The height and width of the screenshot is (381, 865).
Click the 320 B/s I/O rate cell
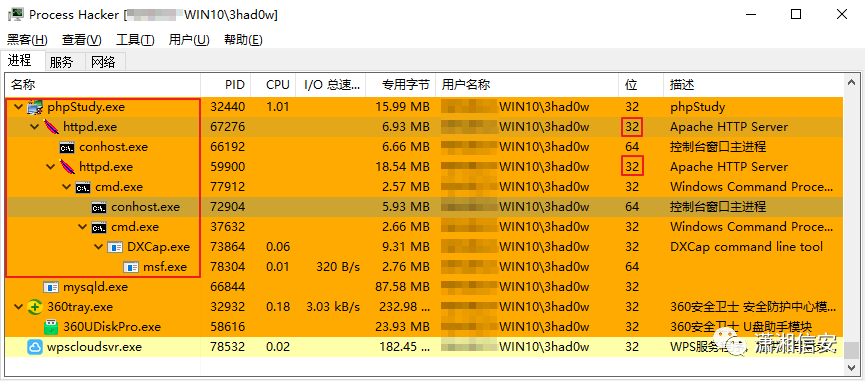(338, 267)
